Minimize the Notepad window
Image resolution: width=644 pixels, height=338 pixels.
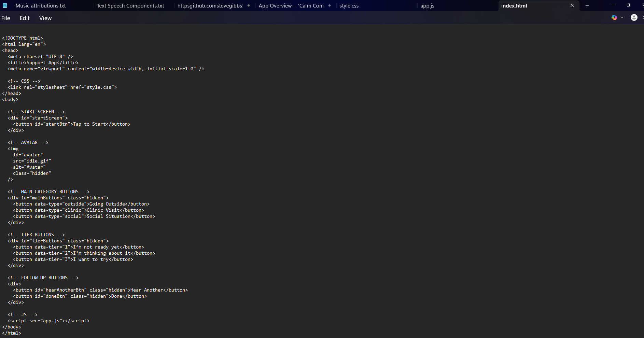click(613, 5)
